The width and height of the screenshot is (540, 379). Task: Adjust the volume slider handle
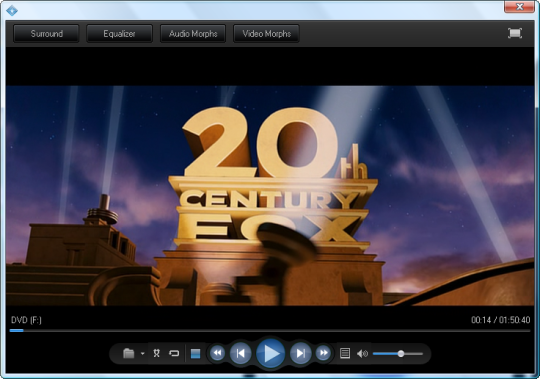(401, 354)
